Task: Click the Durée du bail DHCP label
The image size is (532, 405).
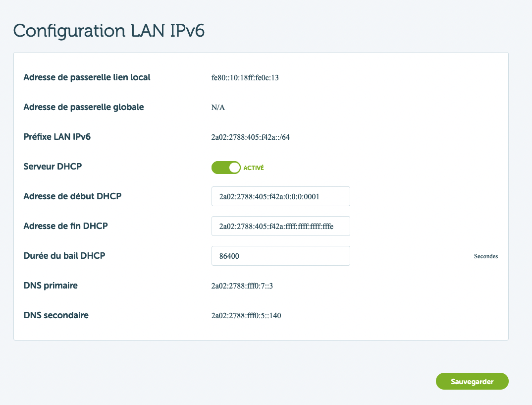Action: 64,256
